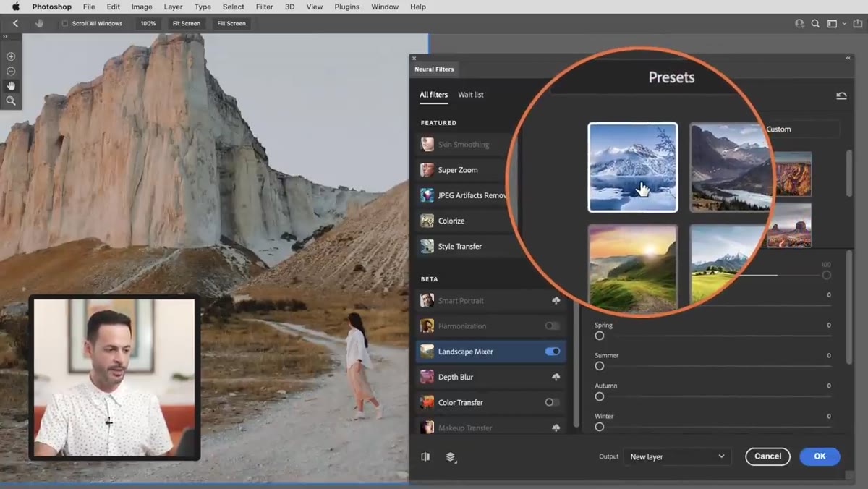
Task: Select the Hand tool in left toolbar
Action: (11, 86)
